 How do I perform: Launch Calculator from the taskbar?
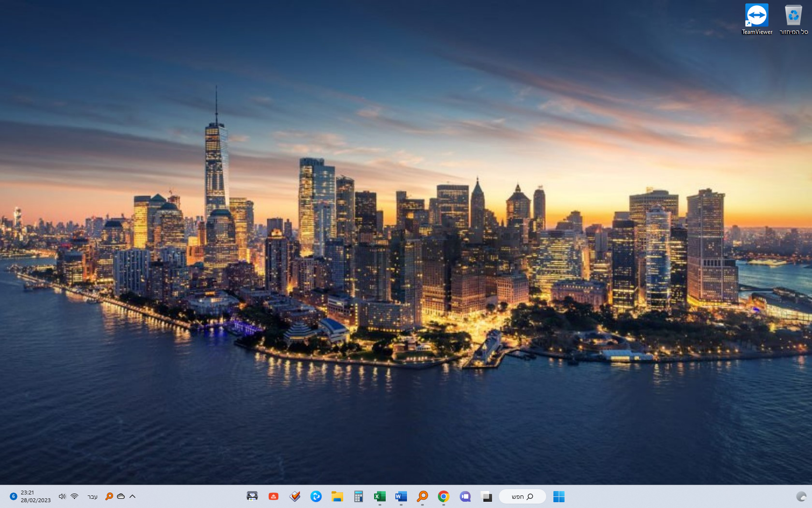pyautogui.click(x=359, y=496)
